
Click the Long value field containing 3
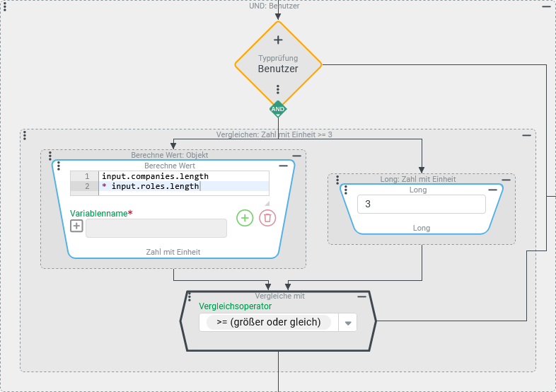[421, 204]
